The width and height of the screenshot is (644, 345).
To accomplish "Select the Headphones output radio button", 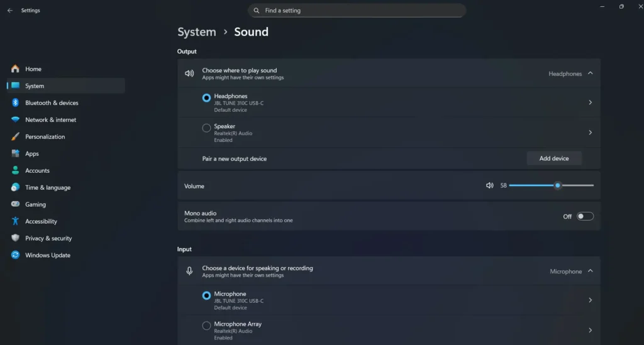I will coord(206,97).
